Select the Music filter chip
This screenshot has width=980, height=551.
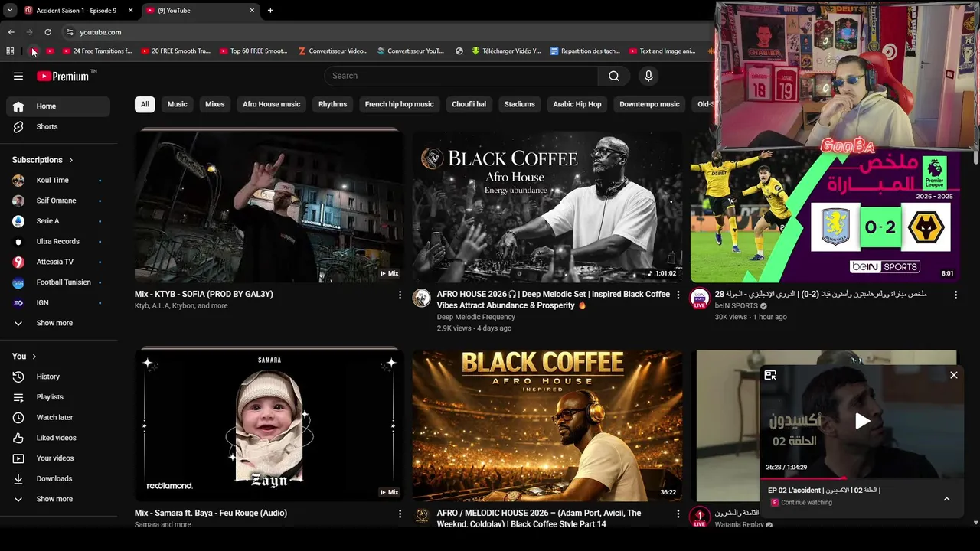pos(178,104)
